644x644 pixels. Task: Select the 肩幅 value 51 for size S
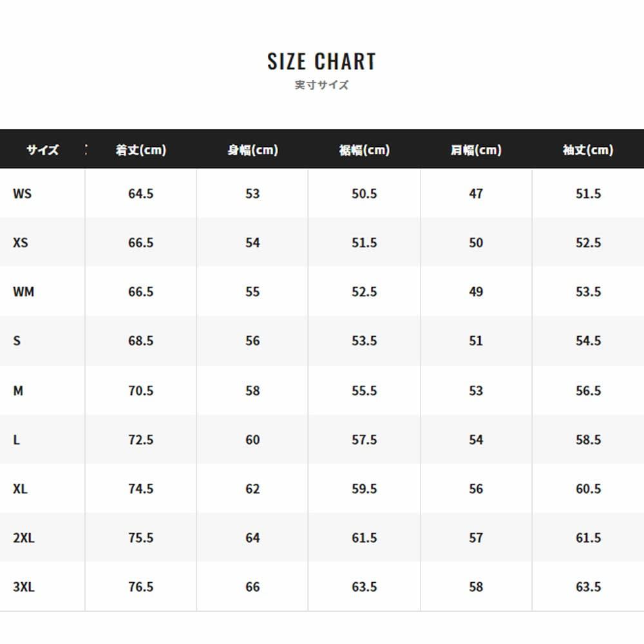[x=476, y=341]
